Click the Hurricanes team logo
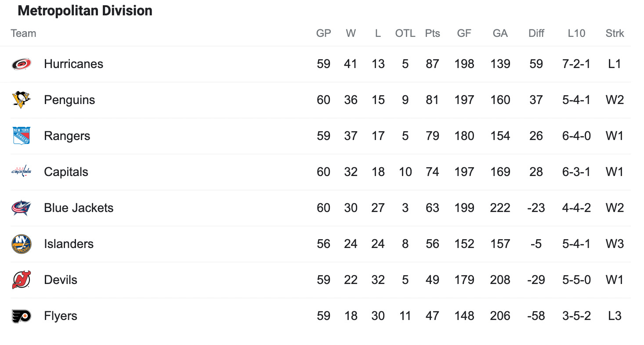 point(21,64)
